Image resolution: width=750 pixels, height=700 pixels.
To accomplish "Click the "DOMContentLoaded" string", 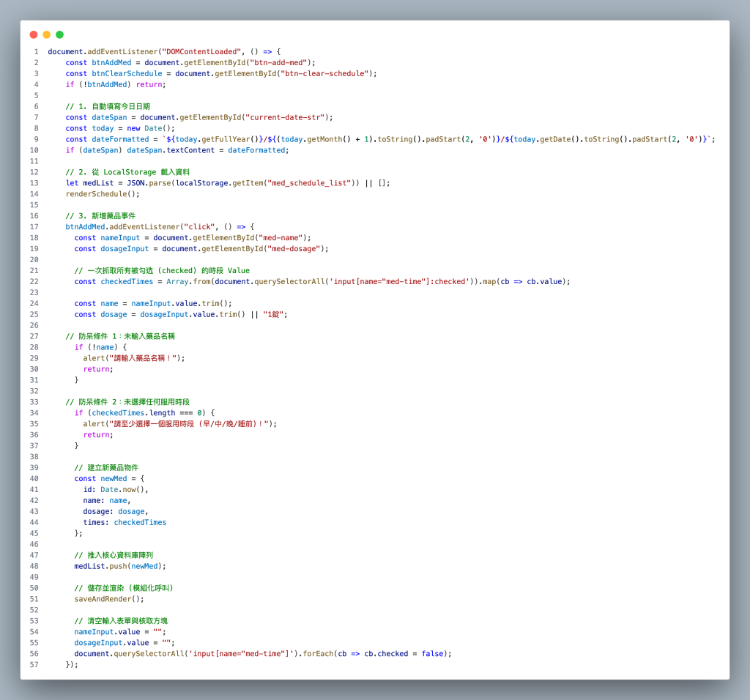I will (x=201, y=52).
